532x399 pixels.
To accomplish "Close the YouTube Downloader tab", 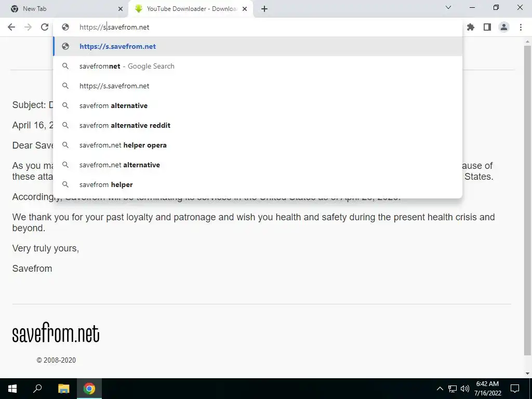I will [245, 9].
